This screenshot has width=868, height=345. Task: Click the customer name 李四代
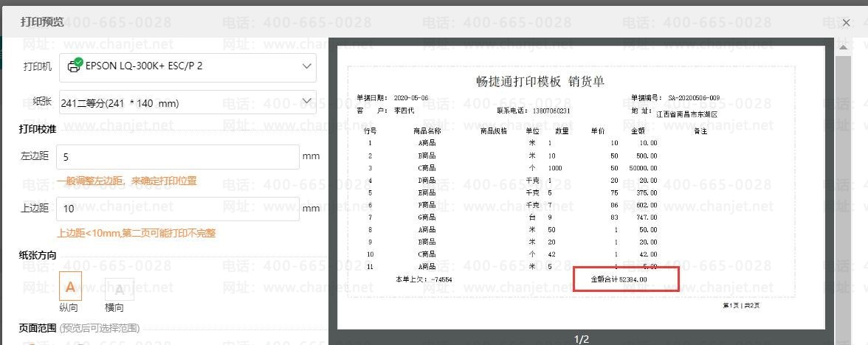tap(404, 111)
